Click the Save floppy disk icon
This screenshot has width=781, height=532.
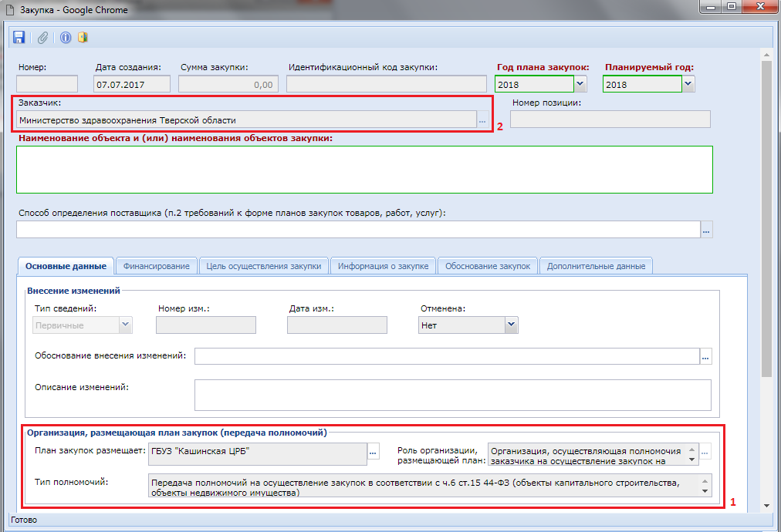(19, 37)
